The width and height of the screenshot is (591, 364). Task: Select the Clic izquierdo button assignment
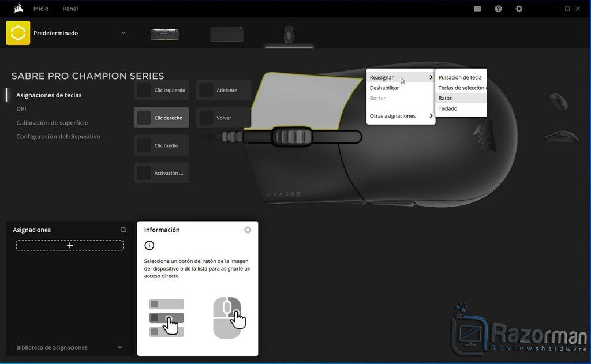(x=162, y=90)
